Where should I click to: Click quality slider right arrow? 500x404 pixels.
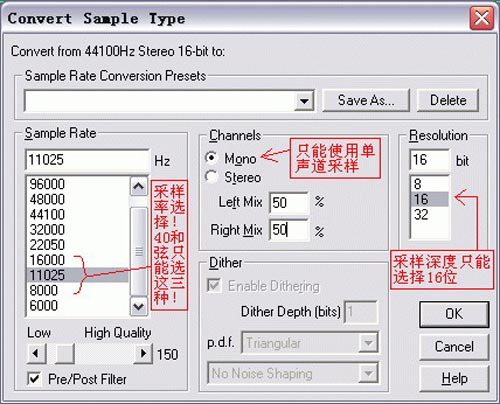coord(143,353)
